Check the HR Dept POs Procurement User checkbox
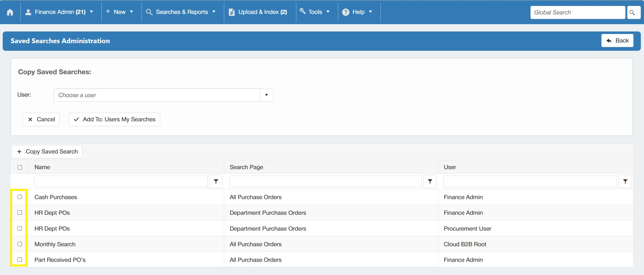644x275 pixels. pos(20,228)
